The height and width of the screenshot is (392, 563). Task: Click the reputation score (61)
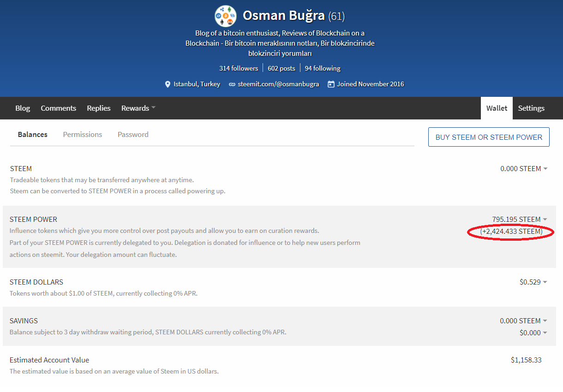[x=336, y=17]
